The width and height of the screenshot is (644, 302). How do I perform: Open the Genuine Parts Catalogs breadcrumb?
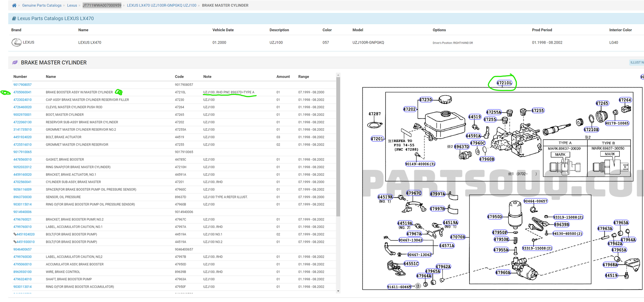[x=42, y=5]
